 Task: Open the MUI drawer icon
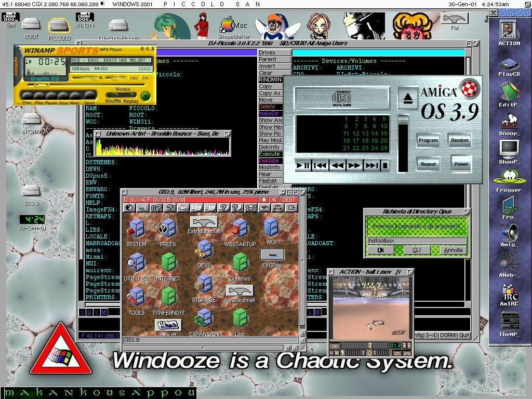pos(271,228)
